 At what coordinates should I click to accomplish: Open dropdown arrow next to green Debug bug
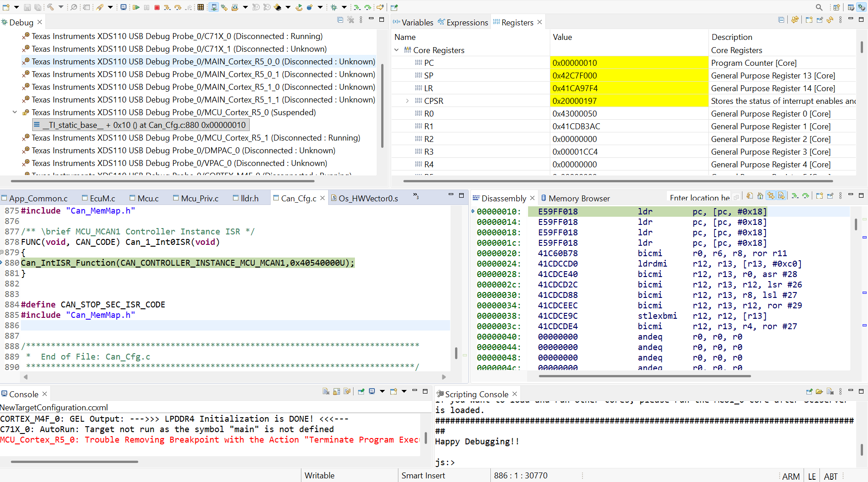(x=344, y=7)
